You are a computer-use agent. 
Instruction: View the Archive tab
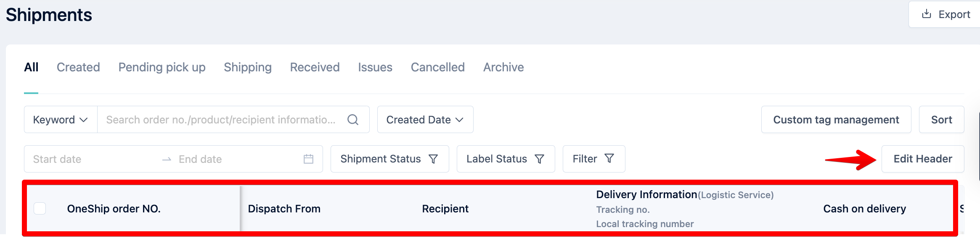coord(503,67)
